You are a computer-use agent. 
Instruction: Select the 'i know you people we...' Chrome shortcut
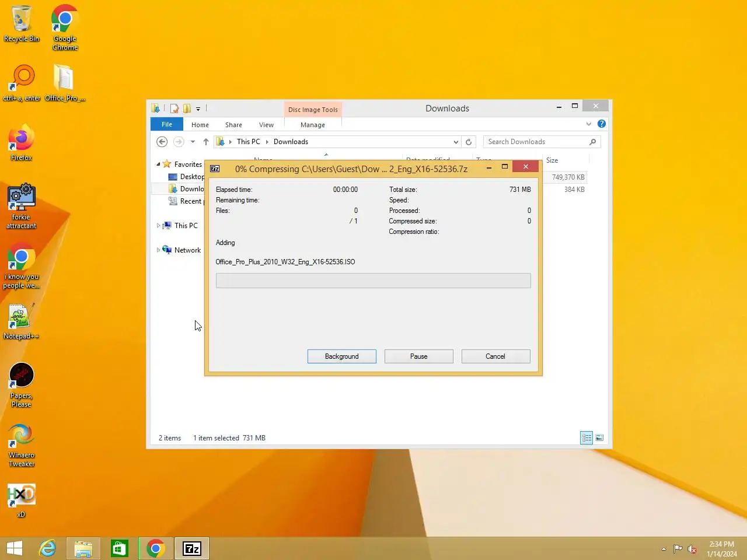[x=22, y=266]
